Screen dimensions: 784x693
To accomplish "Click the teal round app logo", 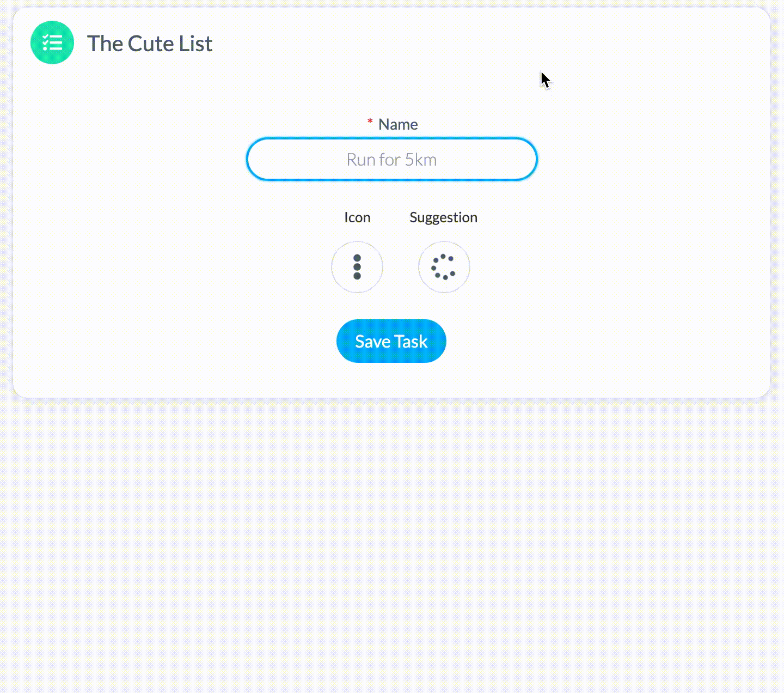I will [52, 42].
